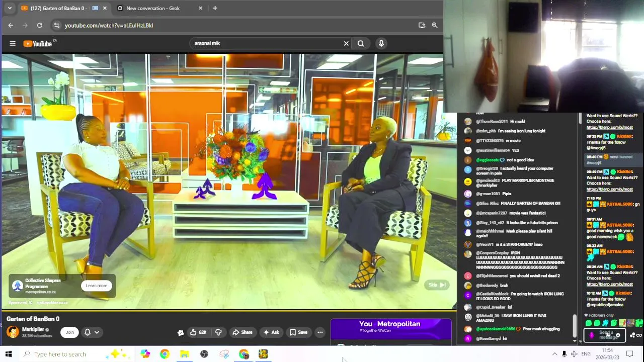Open Google Chrome from the taskbar
Screen dimensions: 644x362
(x=165, y=354)
